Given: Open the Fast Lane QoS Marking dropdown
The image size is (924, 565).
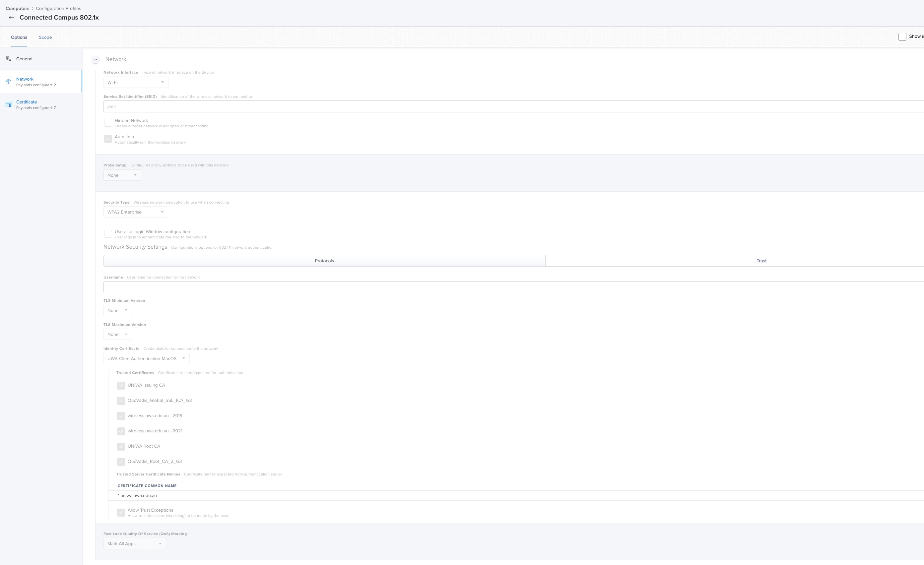Looking at the screenshot, I should (135, 544).
